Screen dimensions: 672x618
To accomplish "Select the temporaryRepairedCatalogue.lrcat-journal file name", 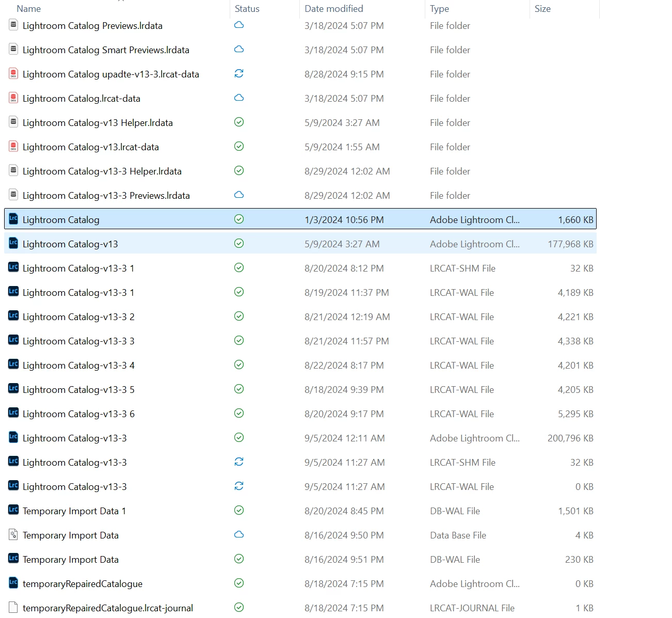I will (108, 608).
